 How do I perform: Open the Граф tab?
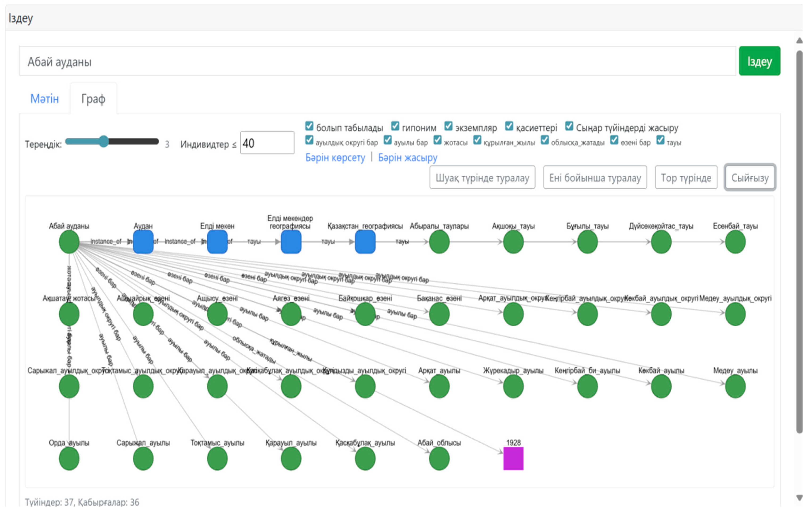[93, 99]
